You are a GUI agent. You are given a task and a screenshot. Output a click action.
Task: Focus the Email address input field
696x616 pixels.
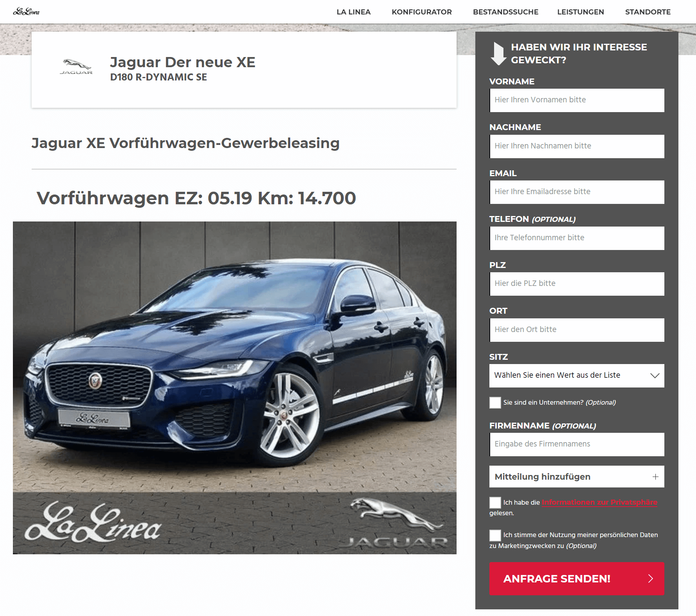click(577, 192)
